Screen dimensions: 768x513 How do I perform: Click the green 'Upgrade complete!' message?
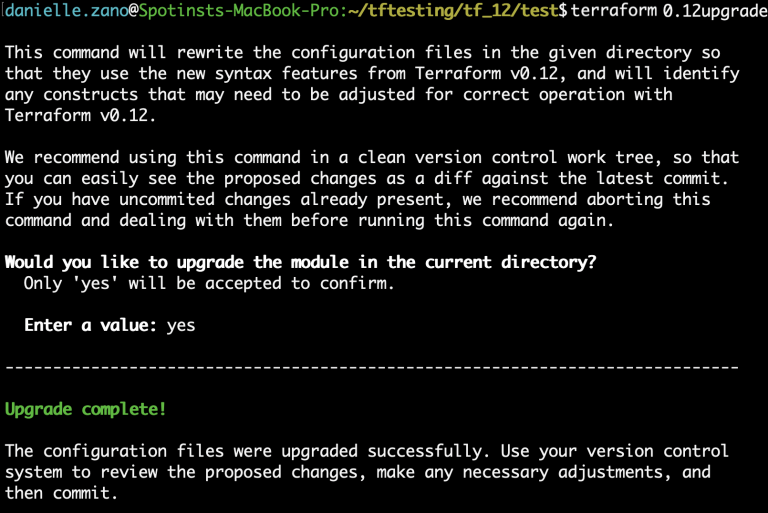[86, 409]
